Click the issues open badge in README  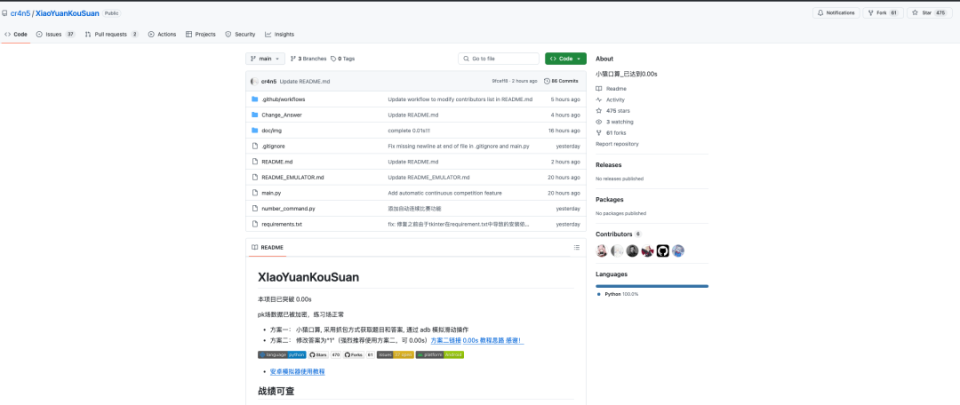click(395, 355)
